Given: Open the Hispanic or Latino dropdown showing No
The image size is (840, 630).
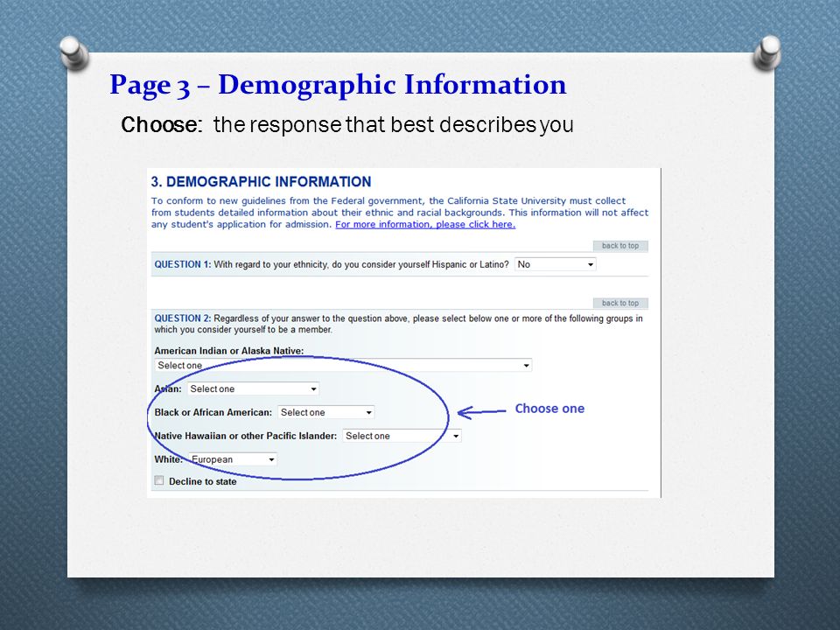Looking at the screenshot, I should 555,264.
